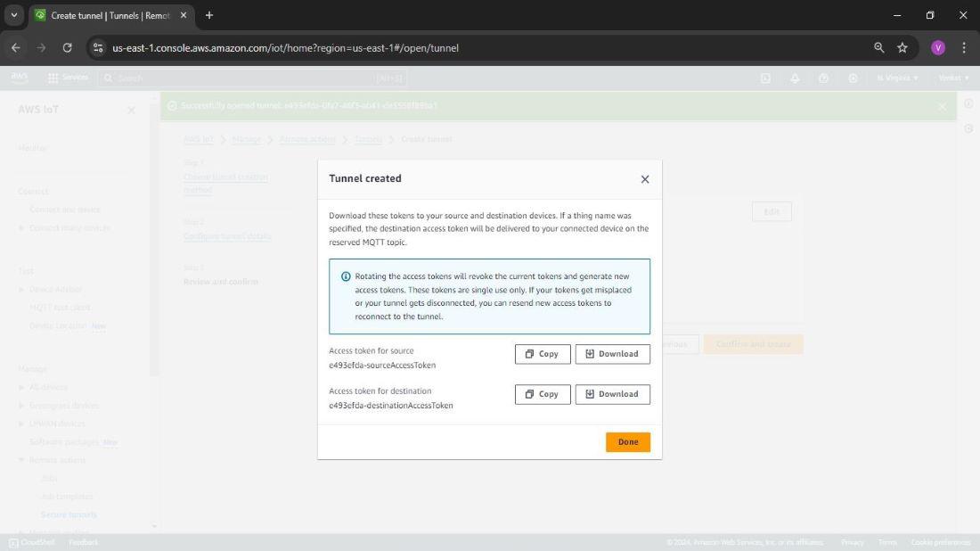Open the AWS help question-mark icon
This screenshot has width=980, height=551.
pos(824,78)
